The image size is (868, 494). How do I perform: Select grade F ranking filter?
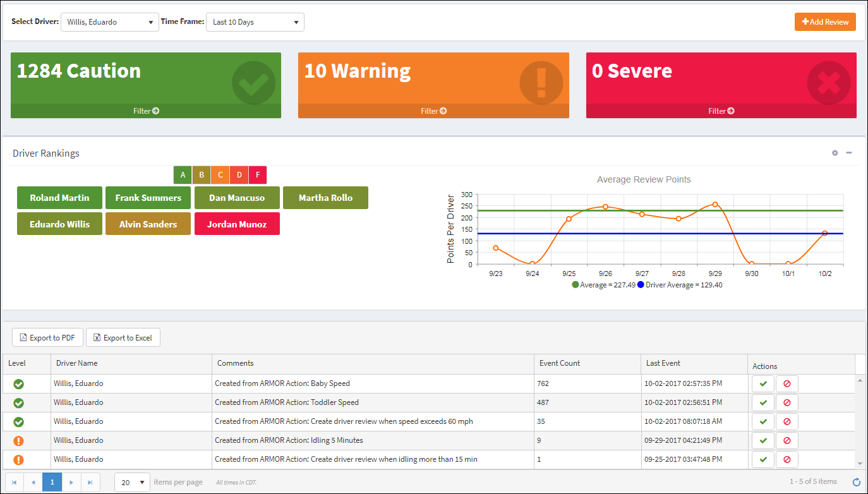coord(258,175)
